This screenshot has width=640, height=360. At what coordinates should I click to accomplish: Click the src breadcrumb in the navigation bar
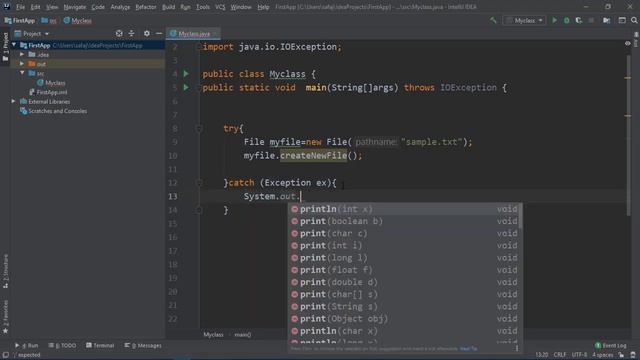pos(50,20)
